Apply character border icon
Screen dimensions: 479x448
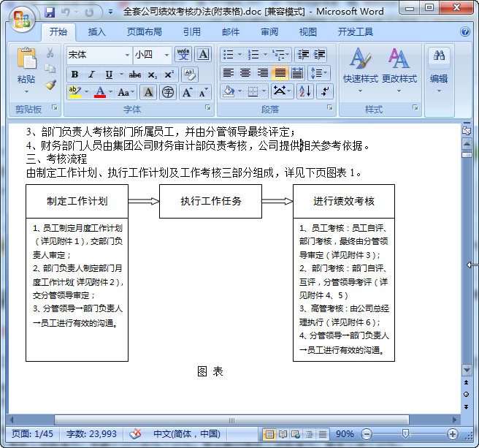pos(203,55)
